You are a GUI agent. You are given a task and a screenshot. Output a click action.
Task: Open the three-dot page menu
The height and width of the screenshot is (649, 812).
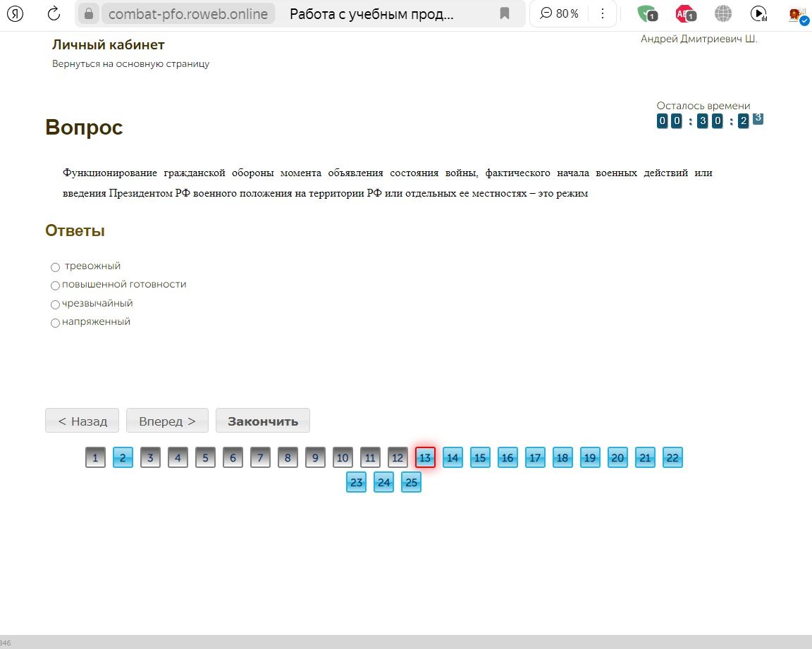click(x=602, y=13)
